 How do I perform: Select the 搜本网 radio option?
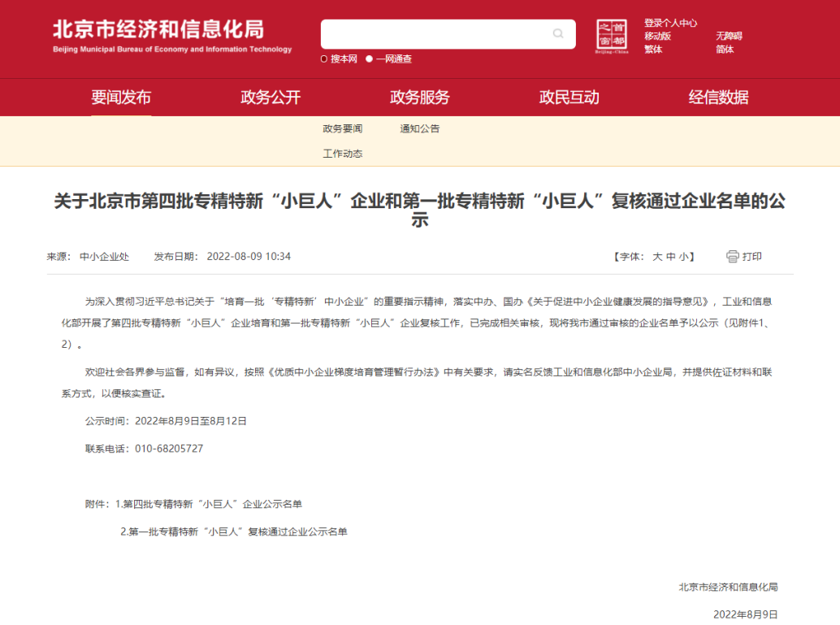[325, 59]
